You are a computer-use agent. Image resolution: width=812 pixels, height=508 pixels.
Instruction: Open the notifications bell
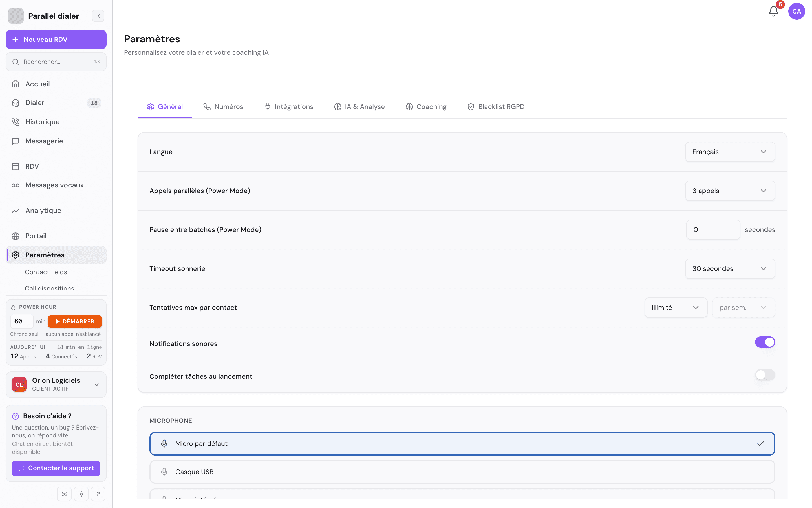point(773,11)
